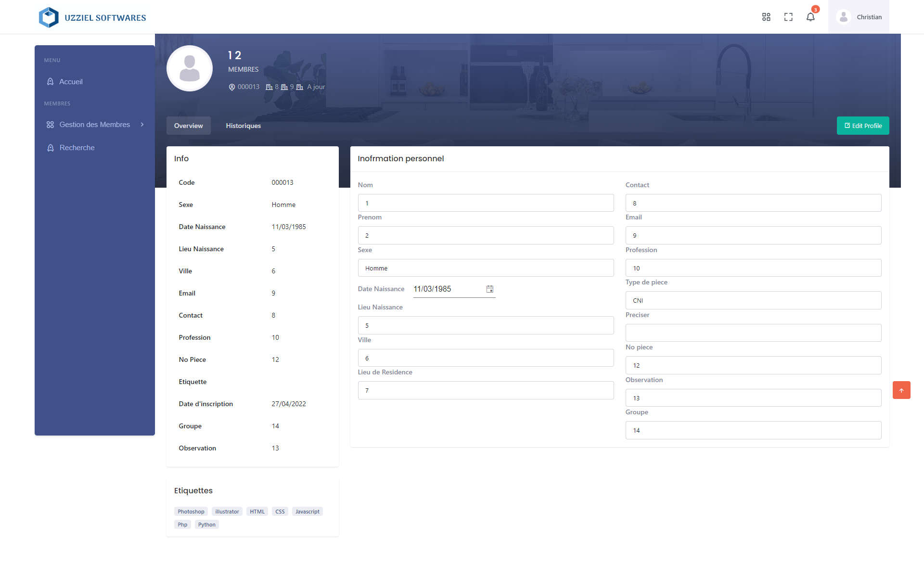Switch to the Historiques tab
Image resolution: width=924 pixels, height=577 pixels.
243,126
